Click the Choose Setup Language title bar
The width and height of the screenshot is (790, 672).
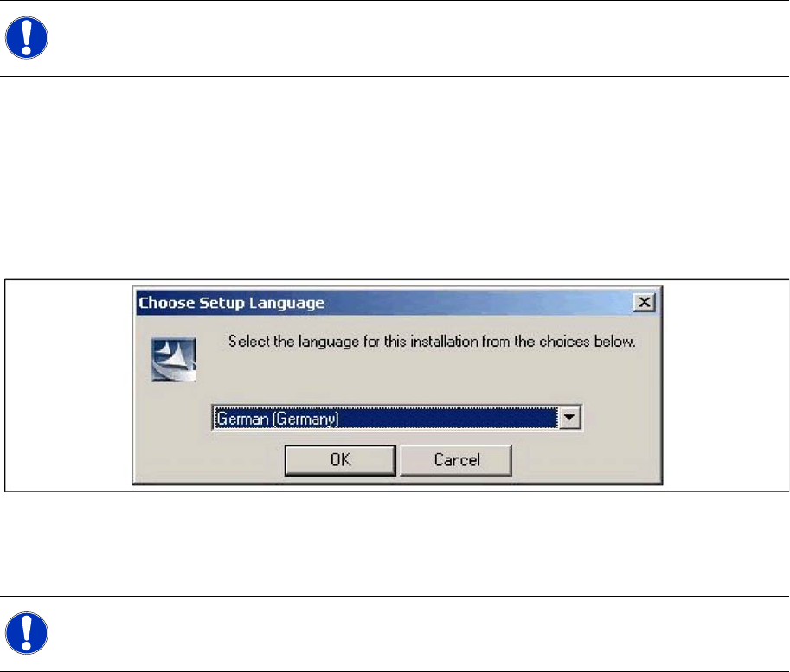coord(397,302)
